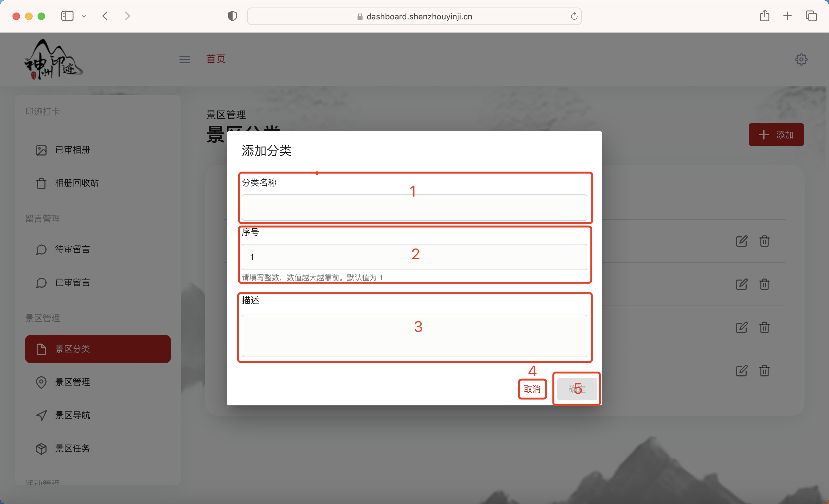The image size is (829, 504).
Task: Expand the sidebar dropdown chevron in the toolbar
Action: click(x=84, y=16)
